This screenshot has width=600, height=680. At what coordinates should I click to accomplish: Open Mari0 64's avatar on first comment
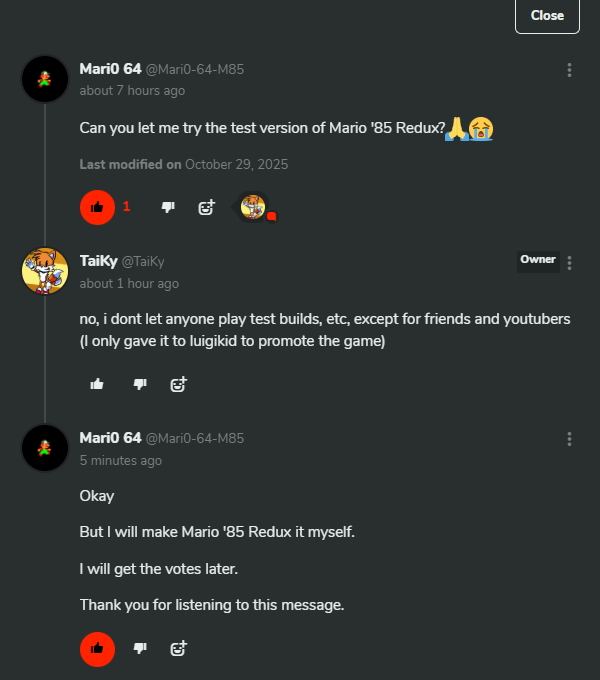(x=45, y=79)
